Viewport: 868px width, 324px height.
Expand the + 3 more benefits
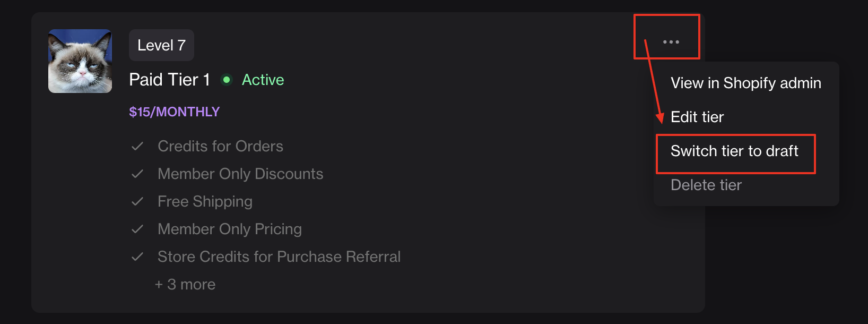[185, 284]
